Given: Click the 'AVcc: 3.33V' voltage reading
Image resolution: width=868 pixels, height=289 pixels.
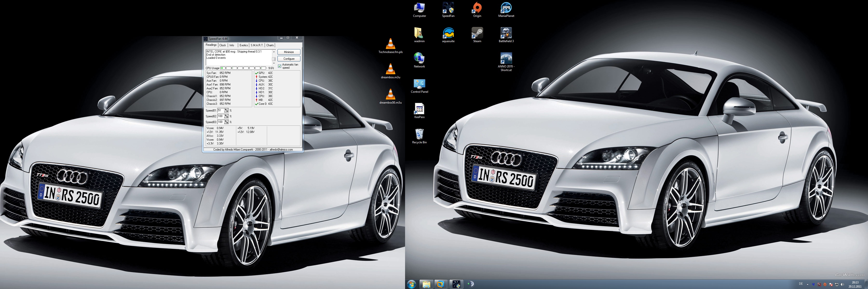Looking at the screenshot, I should pos(215,136).
